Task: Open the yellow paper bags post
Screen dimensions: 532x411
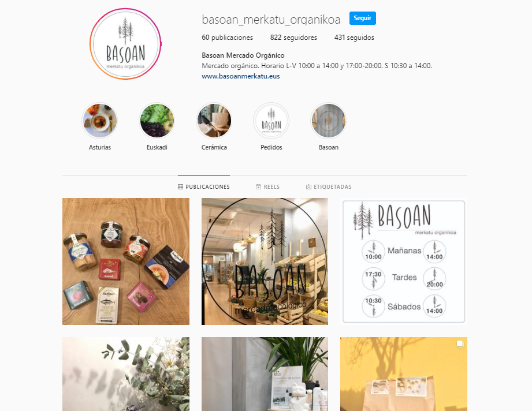Action: coord(404,374)
